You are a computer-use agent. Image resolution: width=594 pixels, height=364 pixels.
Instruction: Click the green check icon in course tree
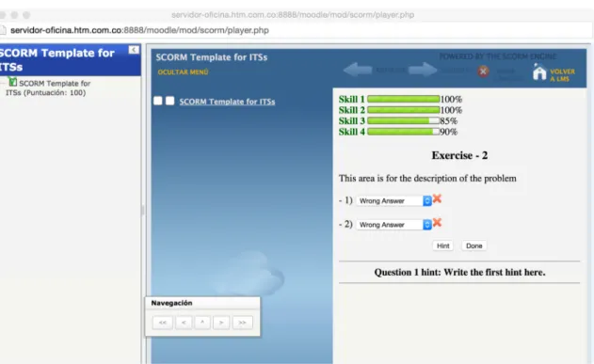tap(12, 81)
